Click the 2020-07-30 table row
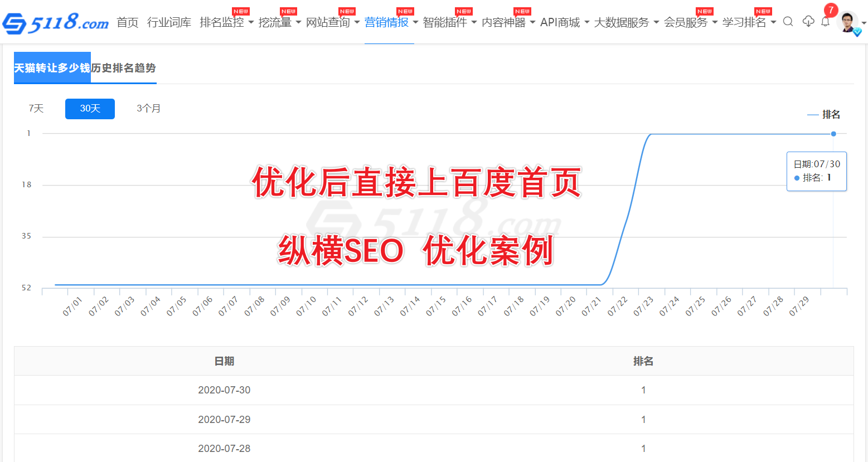 click(434, 390)
